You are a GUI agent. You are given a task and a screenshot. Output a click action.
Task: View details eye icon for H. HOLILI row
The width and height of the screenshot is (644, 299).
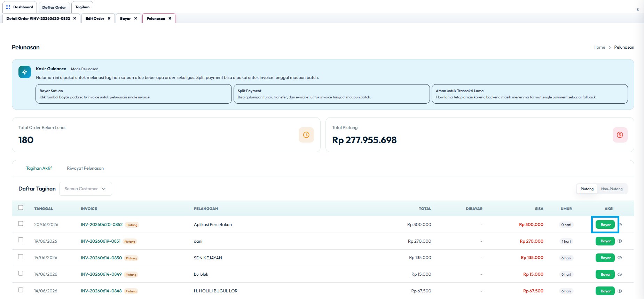coord(620,291)
